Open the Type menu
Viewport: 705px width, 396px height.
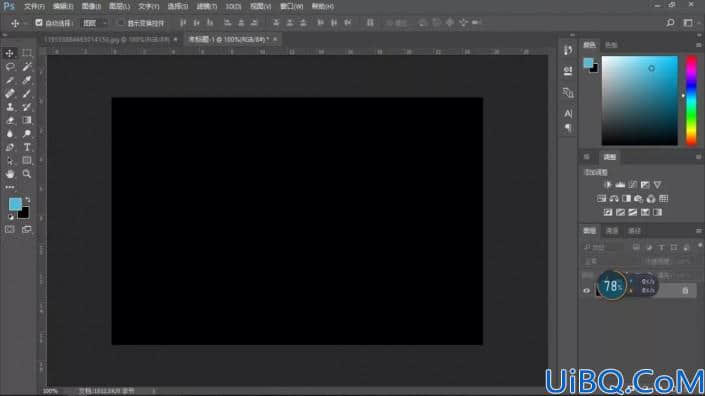click(x=148, y=6)
